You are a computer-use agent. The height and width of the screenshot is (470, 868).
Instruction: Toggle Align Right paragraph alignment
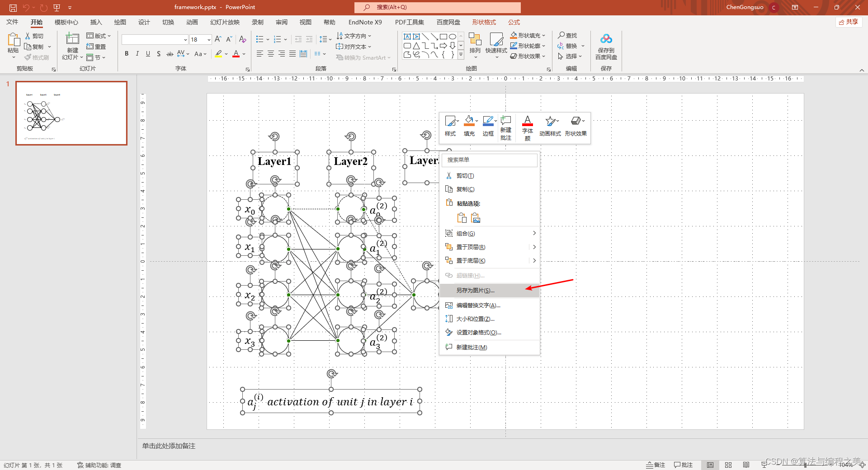coord(282,54)
